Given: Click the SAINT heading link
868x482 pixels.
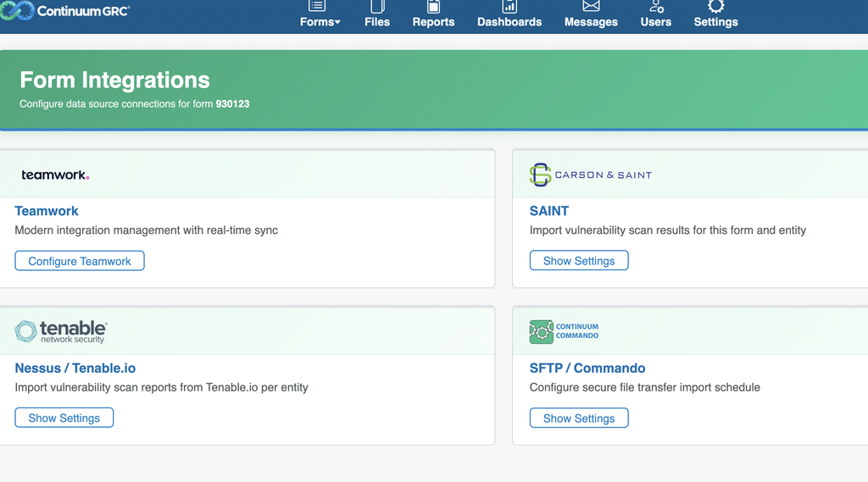Looking at the screenshot, I should point(549,211).
